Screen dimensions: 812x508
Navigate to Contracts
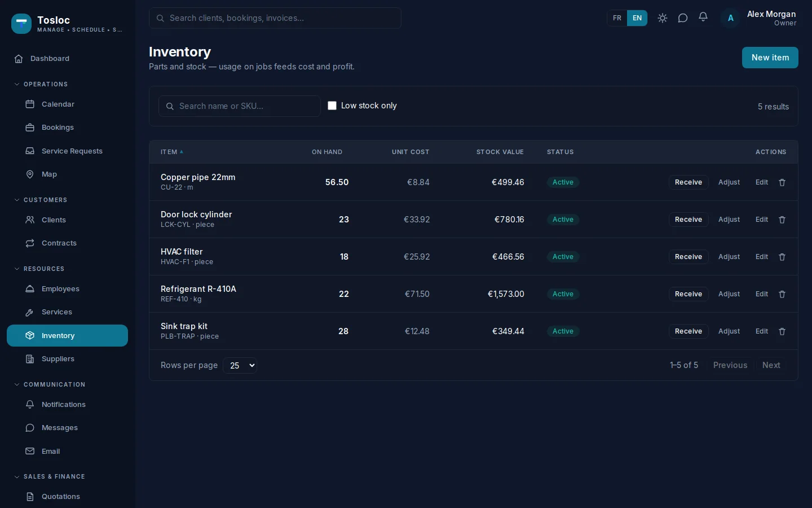coord(67,243)
